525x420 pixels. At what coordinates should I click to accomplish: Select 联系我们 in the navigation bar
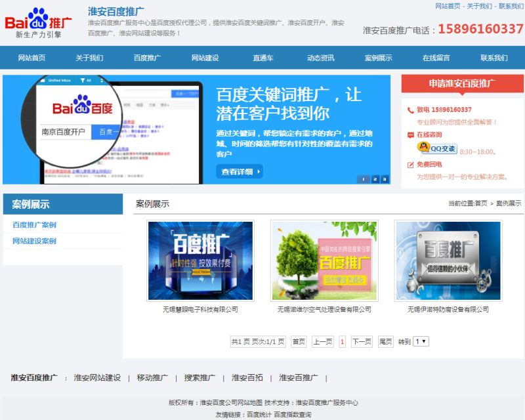pyautogui.click(x=494, y=58)
